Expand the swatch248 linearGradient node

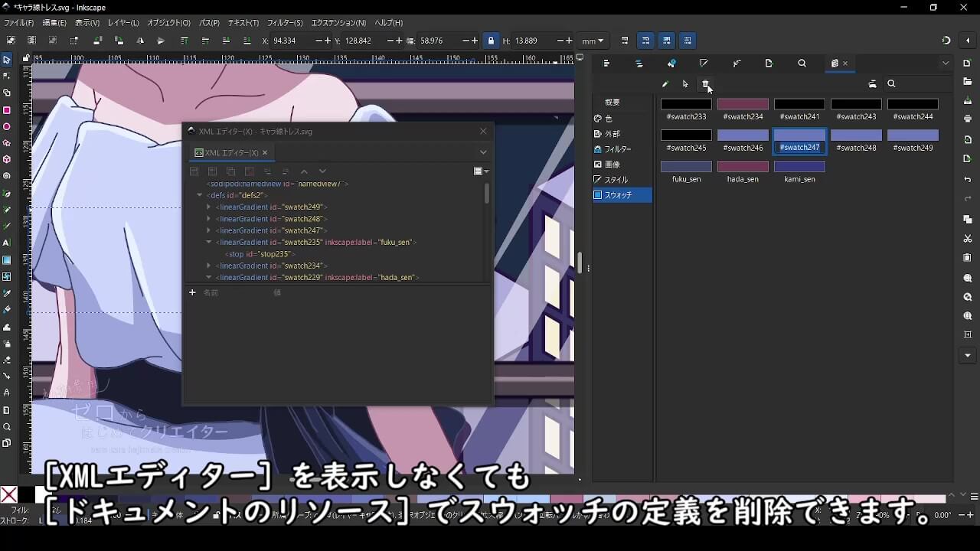pos(208,219)
